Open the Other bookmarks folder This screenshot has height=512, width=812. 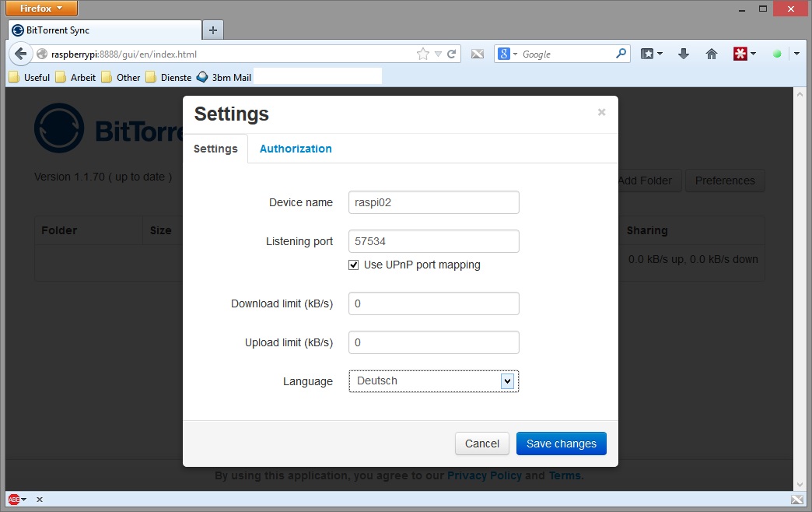click(121, 77)
